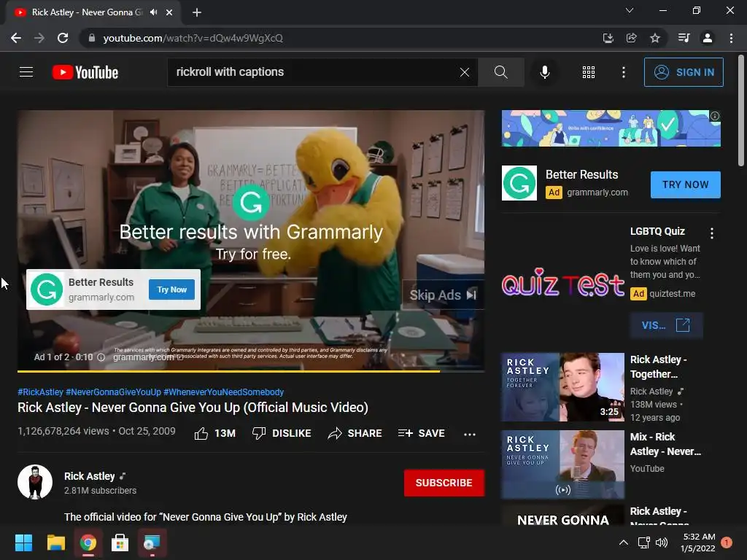Open Chrome three-dot menu
Screen dimensions: 747x560
pos(731,38)
